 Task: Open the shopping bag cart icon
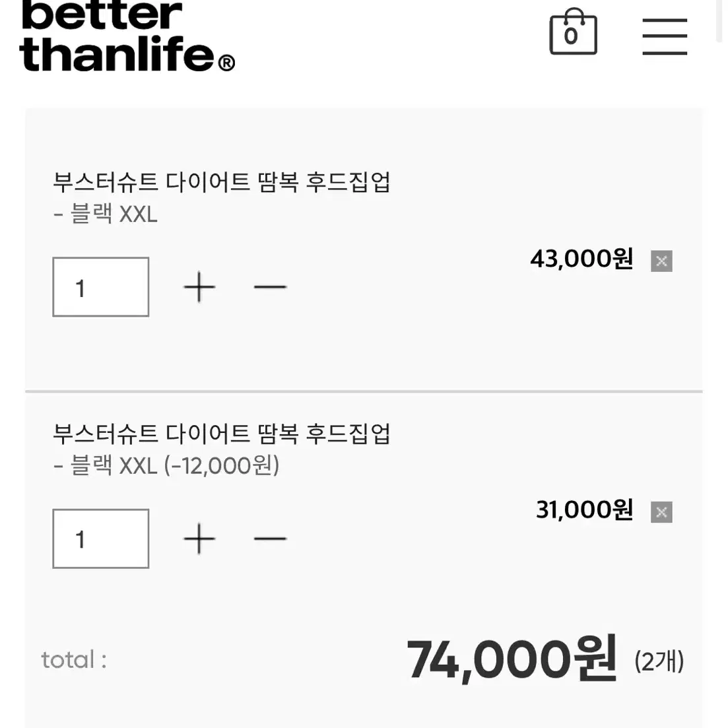pos(573,32)
